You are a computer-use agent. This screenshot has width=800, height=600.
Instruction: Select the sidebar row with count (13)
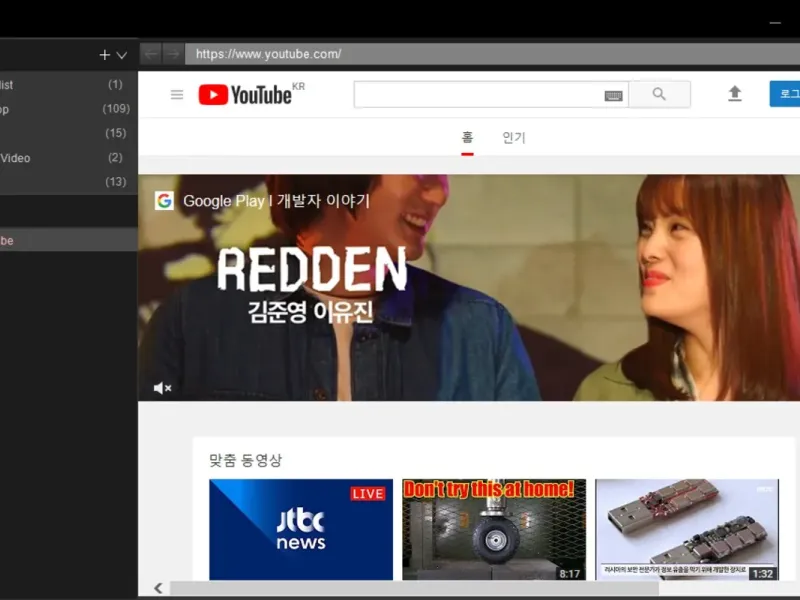[x=68, y=182]
